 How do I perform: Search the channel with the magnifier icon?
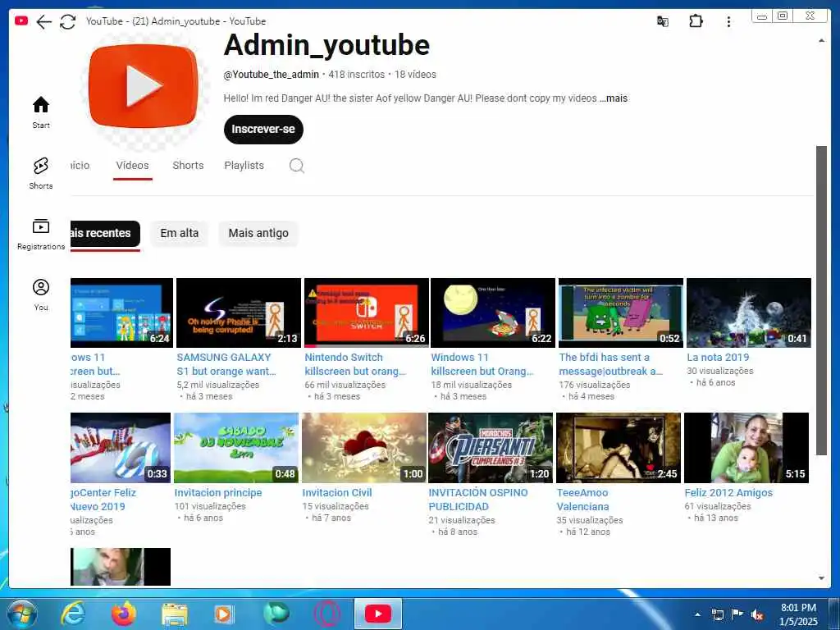(x=297, y=166)
